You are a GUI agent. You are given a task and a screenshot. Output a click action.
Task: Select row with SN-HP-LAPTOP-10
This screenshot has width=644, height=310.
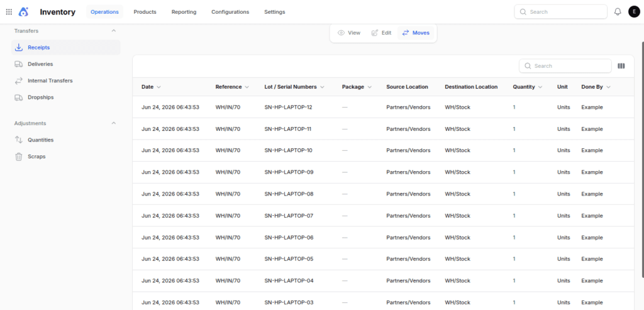(x=383, y=151)
